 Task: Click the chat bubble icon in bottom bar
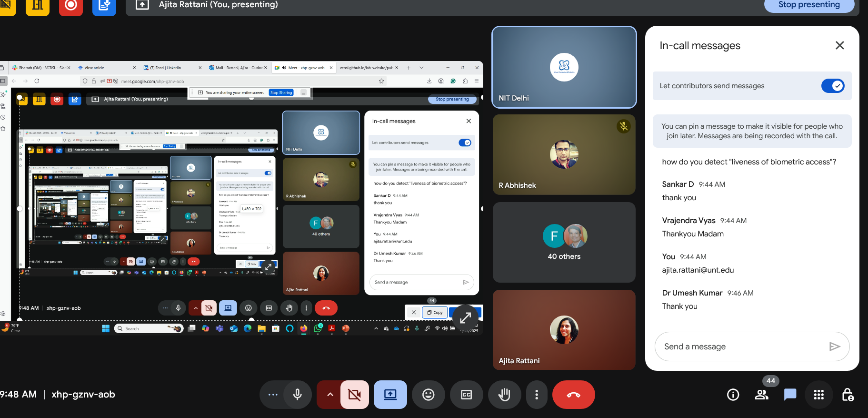[x=790, y=395]
